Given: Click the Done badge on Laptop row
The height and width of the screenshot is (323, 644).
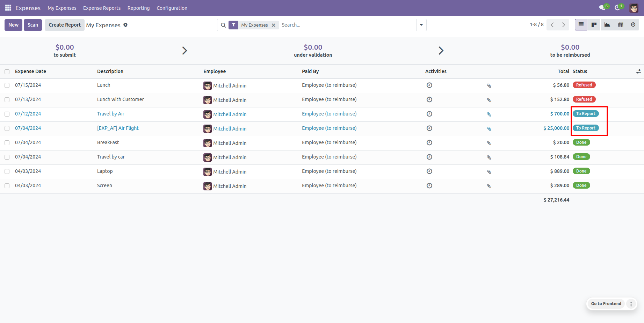Looking at the screenshot, I should [x=581, y=171].
